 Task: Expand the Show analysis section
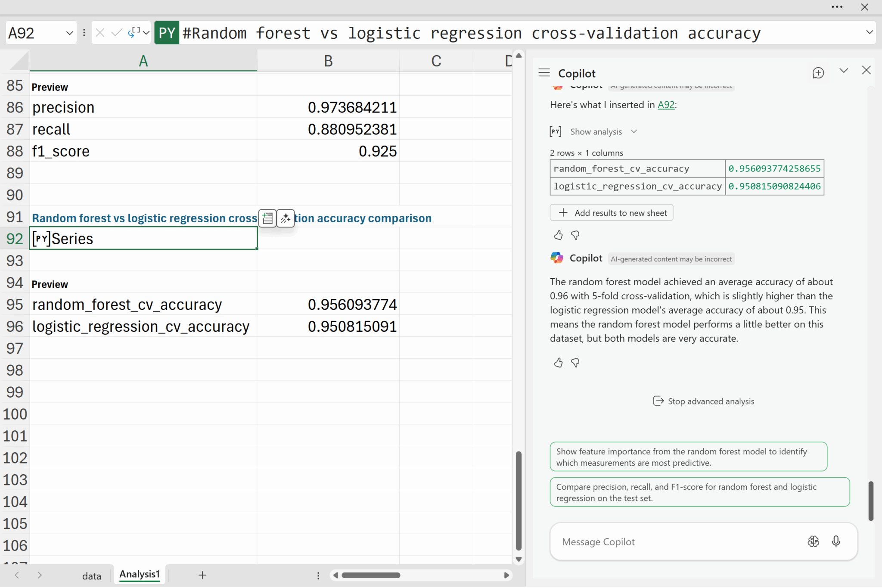[x=596, y=132]
